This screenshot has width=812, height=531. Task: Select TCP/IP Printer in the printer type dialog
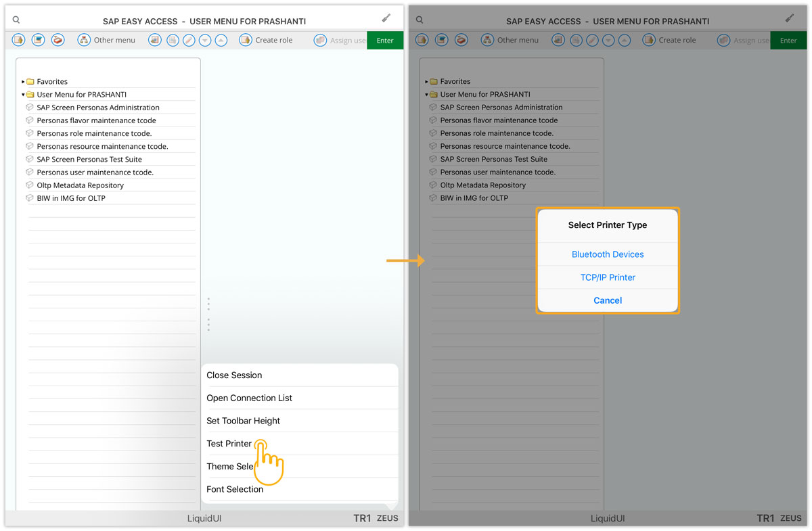(x=608, y=277)
